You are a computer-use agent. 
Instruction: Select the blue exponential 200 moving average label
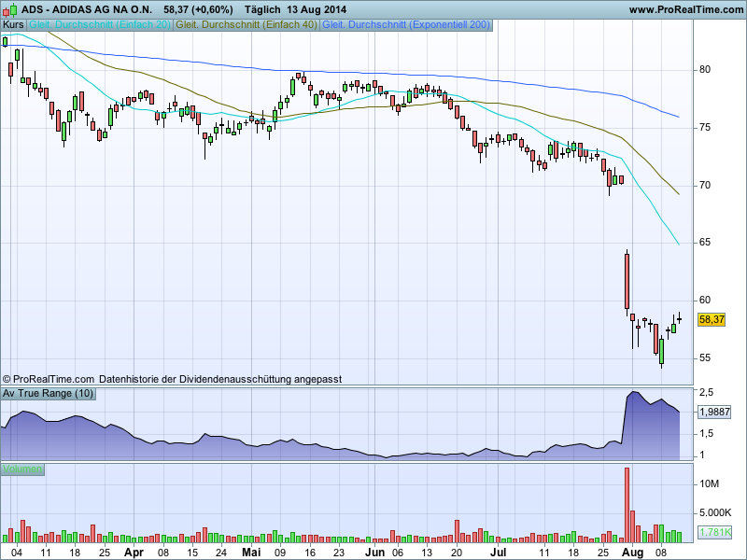tap(404, 25)
